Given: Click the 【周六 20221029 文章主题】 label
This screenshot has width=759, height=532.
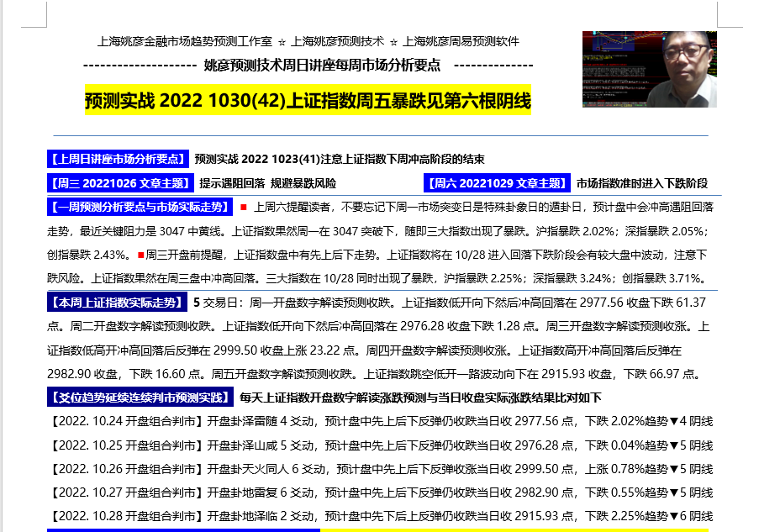Looking at the screenshot, I should [x=497, y=183].
